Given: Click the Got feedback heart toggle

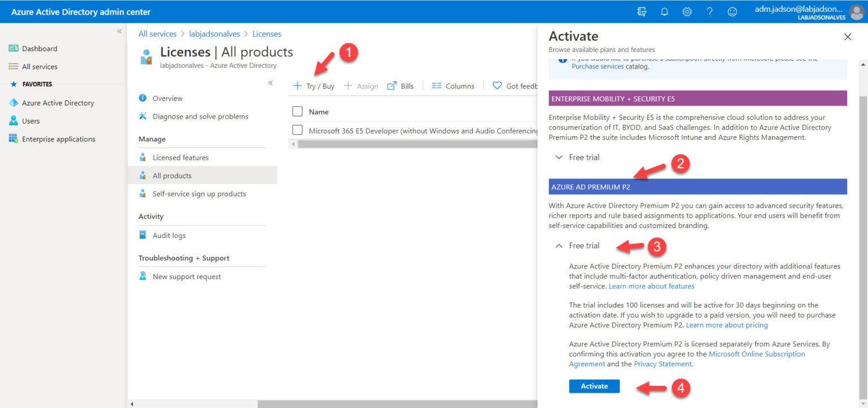Looking at the screenshot, I should tap(497, 85).
